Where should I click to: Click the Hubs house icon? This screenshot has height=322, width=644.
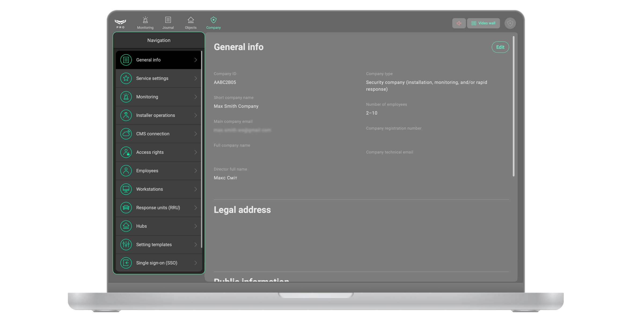126,226
